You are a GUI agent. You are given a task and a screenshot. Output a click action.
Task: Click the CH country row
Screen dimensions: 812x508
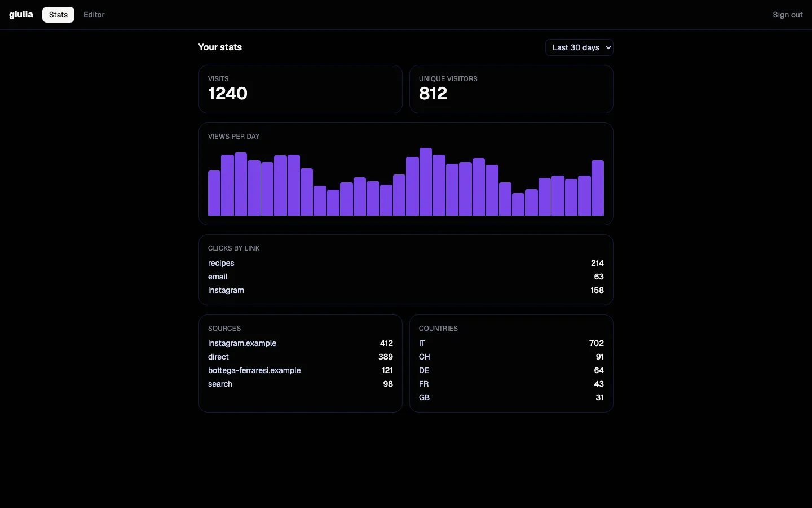pos(511,357)
